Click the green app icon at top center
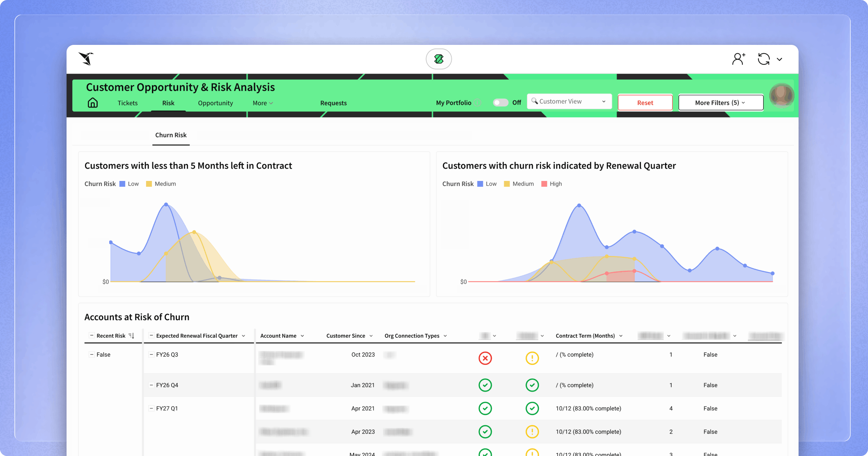This screenshot has height=456, width=868. click(439, 59)
